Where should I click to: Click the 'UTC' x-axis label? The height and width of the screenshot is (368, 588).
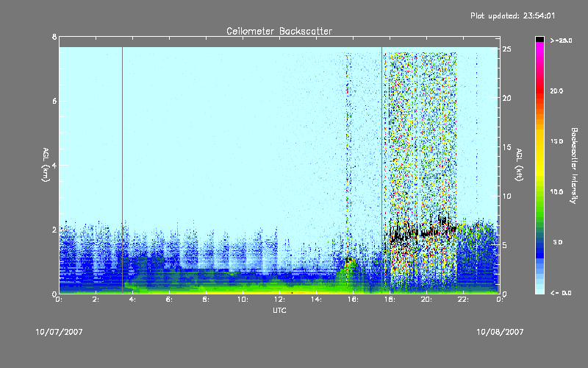coord(279,310)
